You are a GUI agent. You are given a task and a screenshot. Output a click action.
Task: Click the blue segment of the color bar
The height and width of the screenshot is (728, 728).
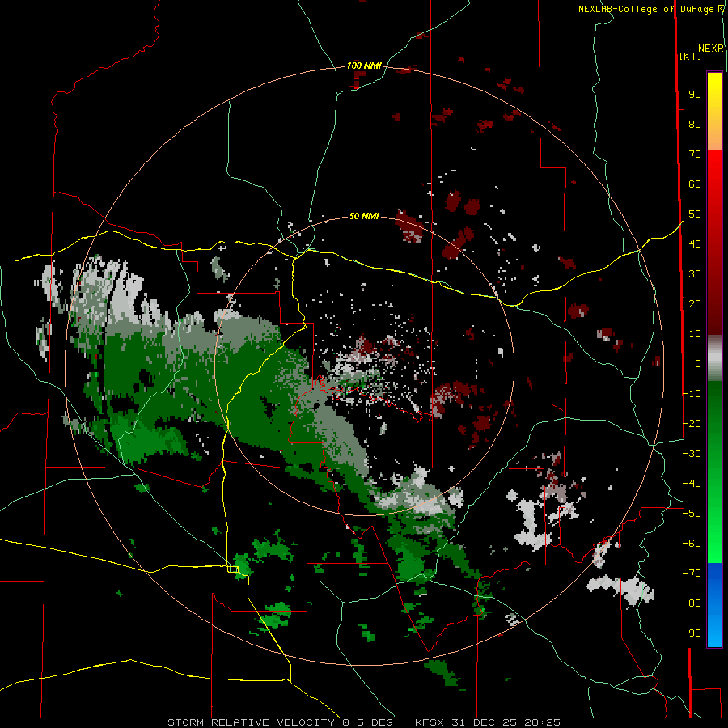[x=714, y=604]
